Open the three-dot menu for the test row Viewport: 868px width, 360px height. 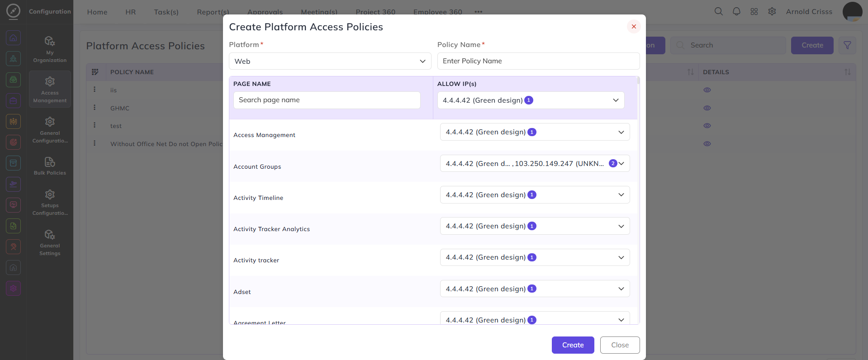pyautogui.click(x=95, y=125)
